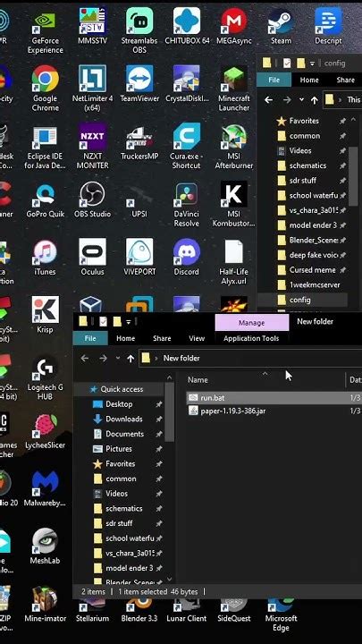The image size is (362, 644).
Task: Open Documents in navigation pane
Action: (x=125, y=434)
